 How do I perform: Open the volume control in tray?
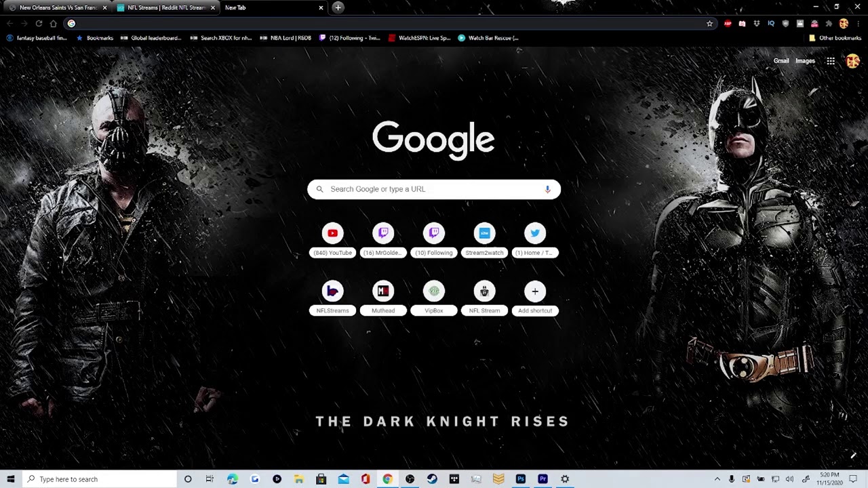click(789, 479)
